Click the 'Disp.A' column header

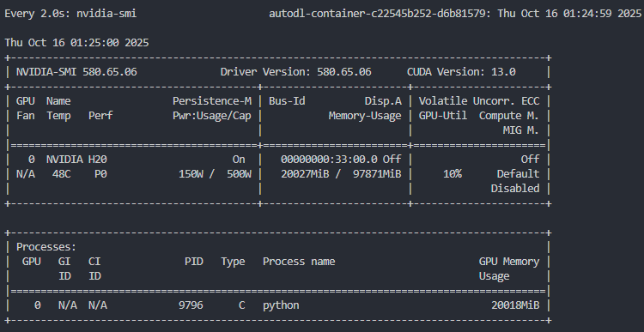(x=383, y=101)
